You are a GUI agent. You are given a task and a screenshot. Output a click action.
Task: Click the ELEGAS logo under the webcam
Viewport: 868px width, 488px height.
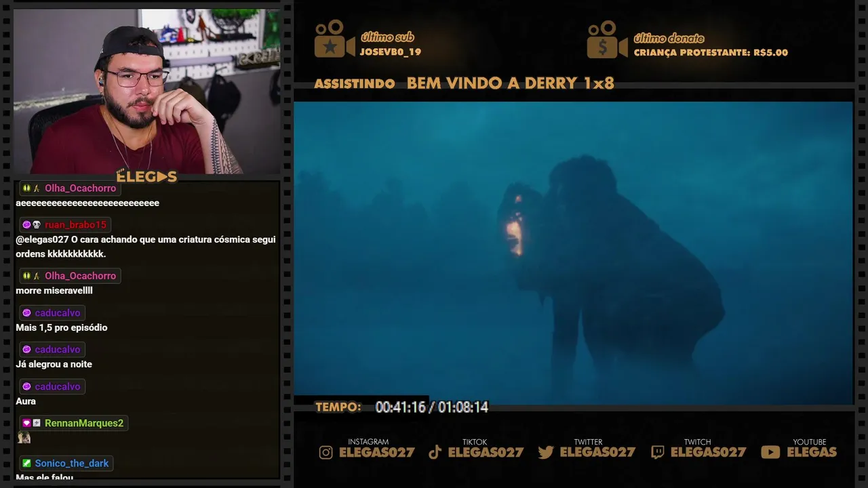click(x=146, y=177)
